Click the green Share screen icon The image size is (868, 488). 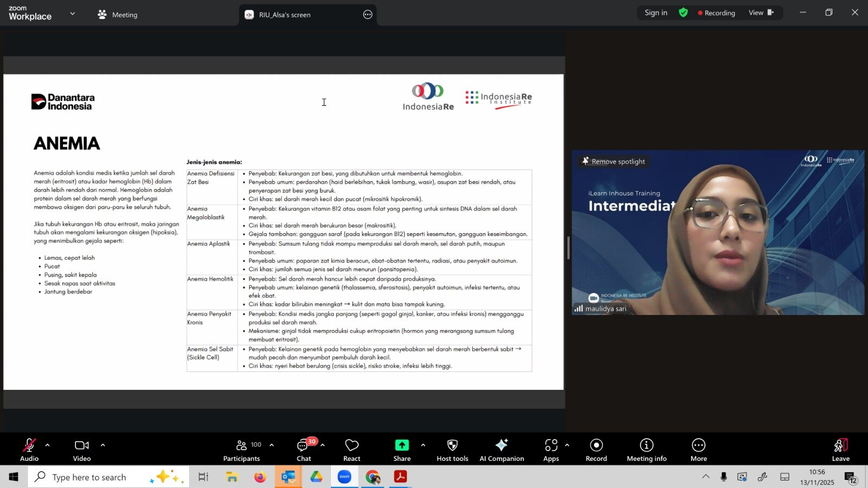click(402, 445)
